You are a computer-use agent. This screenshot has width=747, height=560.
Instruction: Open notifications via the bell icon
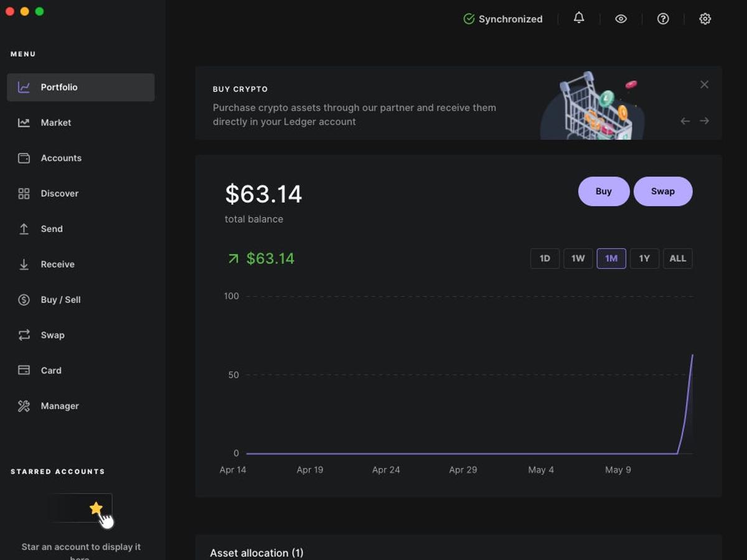point(578,19)
